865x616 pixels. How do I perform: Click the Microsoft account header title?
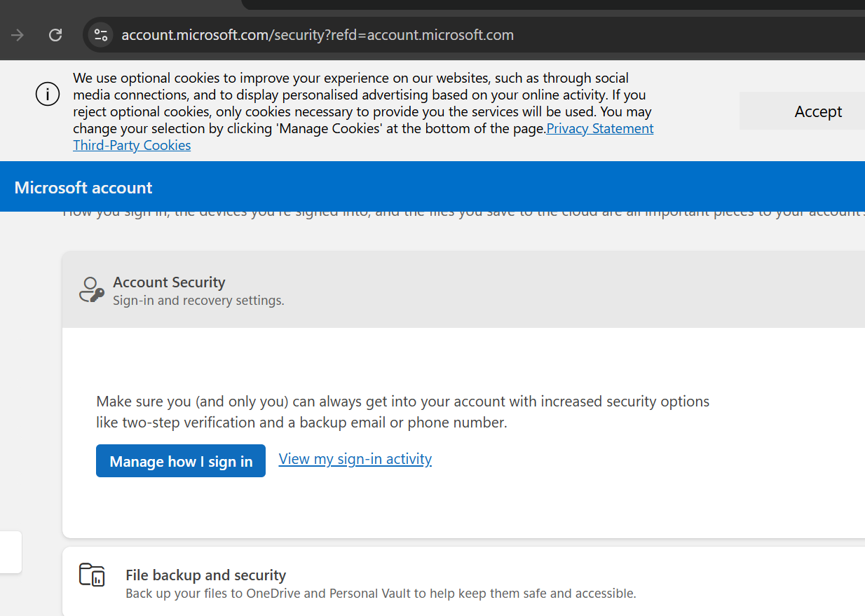[x=83, y=187]
